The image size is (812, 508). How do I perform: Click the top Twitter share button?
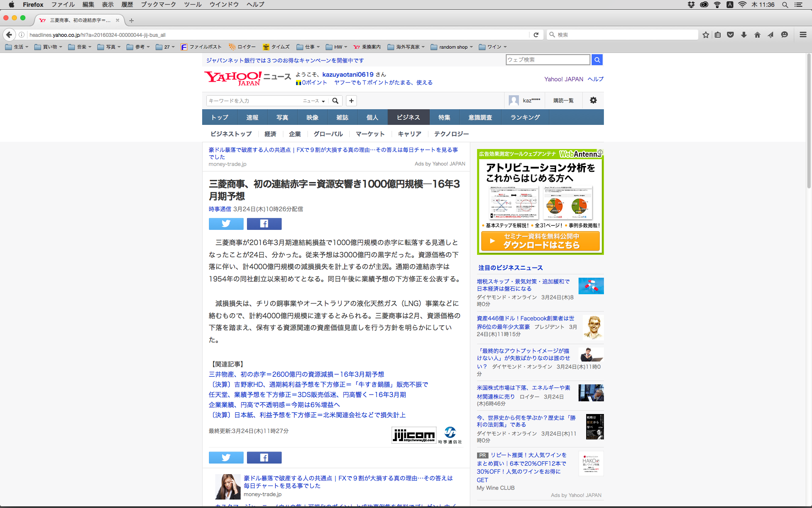pyautogui.click(x=226, y=224)
